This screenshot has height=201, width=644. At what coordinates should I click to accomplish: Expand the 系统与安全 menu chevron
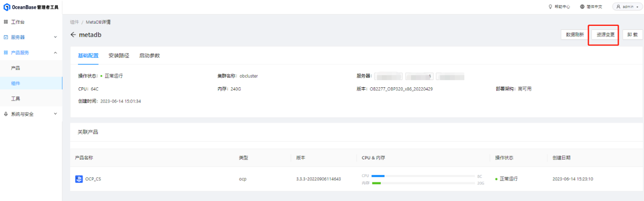pos(55,114)
